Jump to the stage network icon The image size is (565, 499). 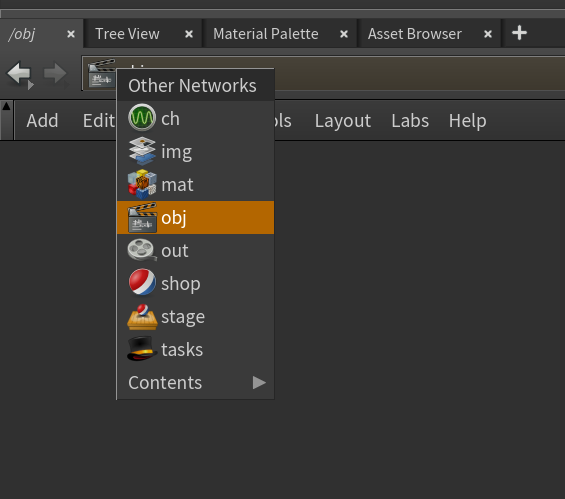142,317
